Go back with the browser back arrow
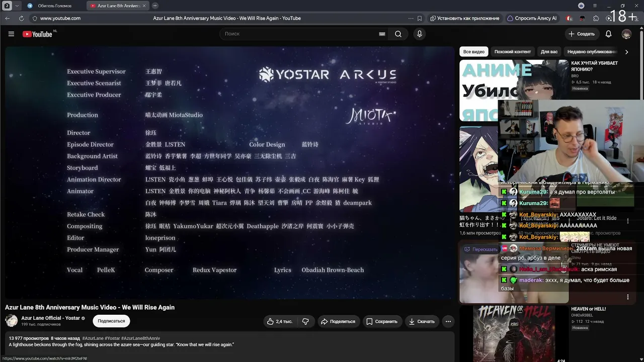The image size is (644, 362). (x=8, y=18)
